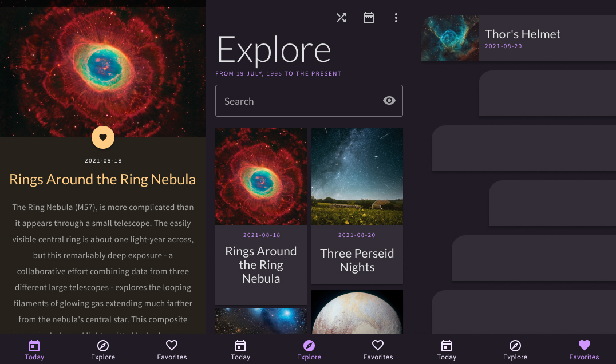This screenshot has width=616, height=364.
Task: Select the Explore tab in the left screen
Action: 103,350
